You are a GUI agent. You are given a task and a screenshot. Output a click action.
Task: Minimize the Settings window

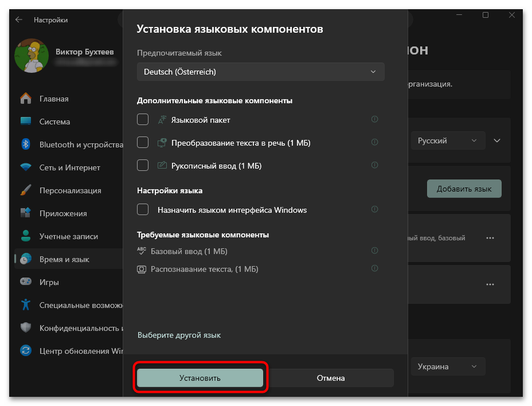pos(459,15)
